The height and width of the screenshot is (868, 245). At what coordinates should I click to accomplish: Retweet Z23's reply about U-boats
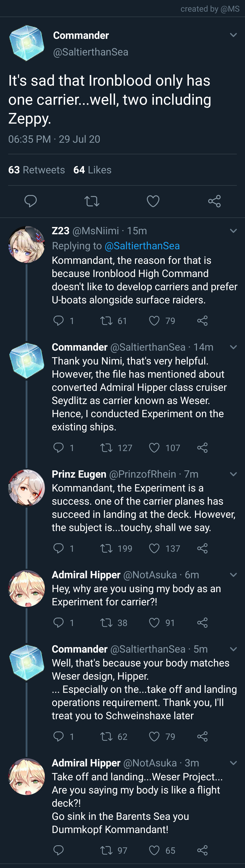point(106,320)
